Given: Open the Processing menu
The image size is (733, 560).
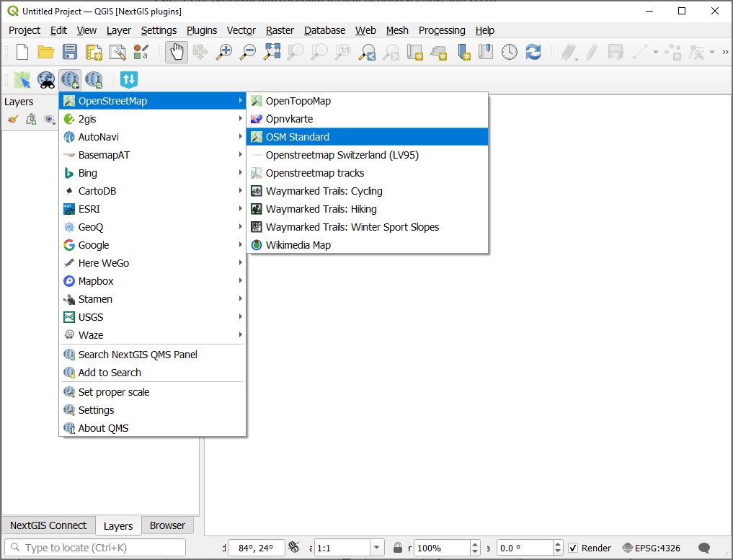Looking at the screenshot, I should [x=442, y=30].
